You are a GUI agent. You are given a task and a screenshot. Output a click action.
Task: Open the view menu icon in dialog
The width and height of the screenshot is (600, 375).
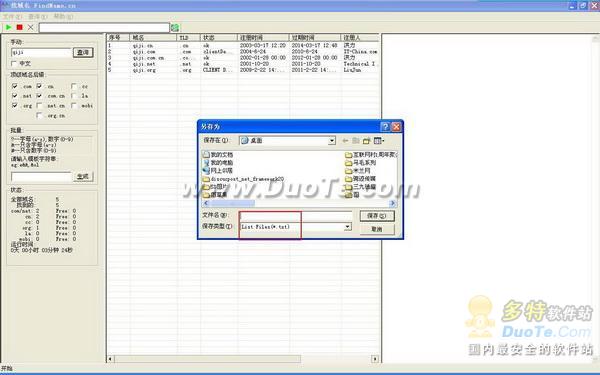click(378, 141)
